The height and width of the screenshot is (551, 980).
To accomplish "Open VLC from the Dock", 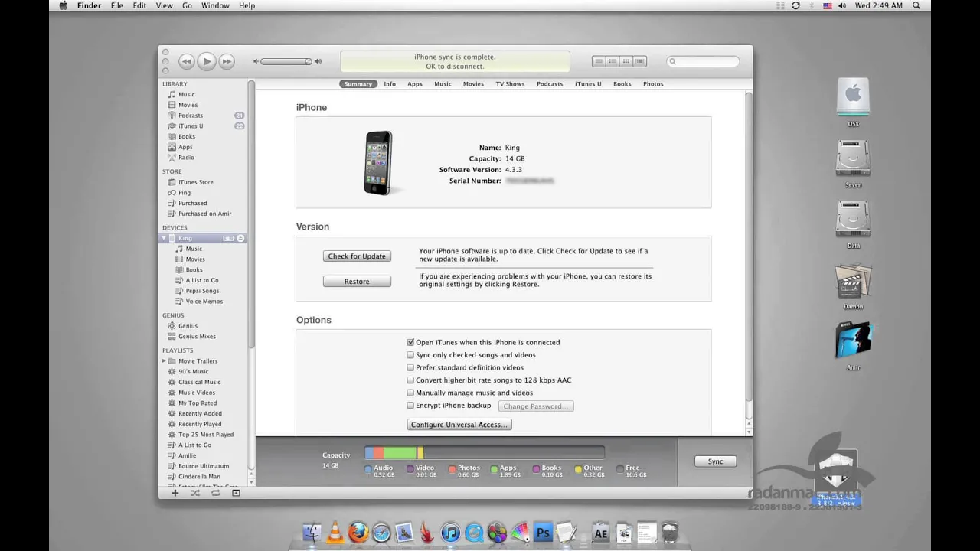I will (335, 533).
